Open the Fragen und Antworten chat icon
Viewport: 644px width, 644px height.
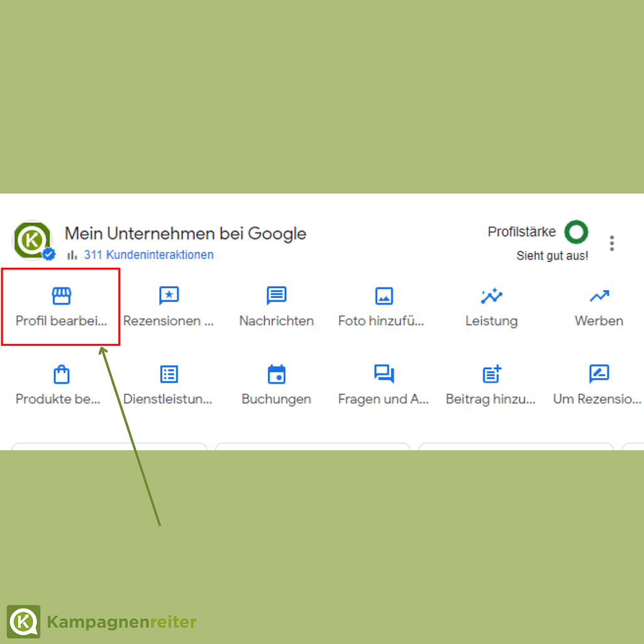click(x=384, y=374)
